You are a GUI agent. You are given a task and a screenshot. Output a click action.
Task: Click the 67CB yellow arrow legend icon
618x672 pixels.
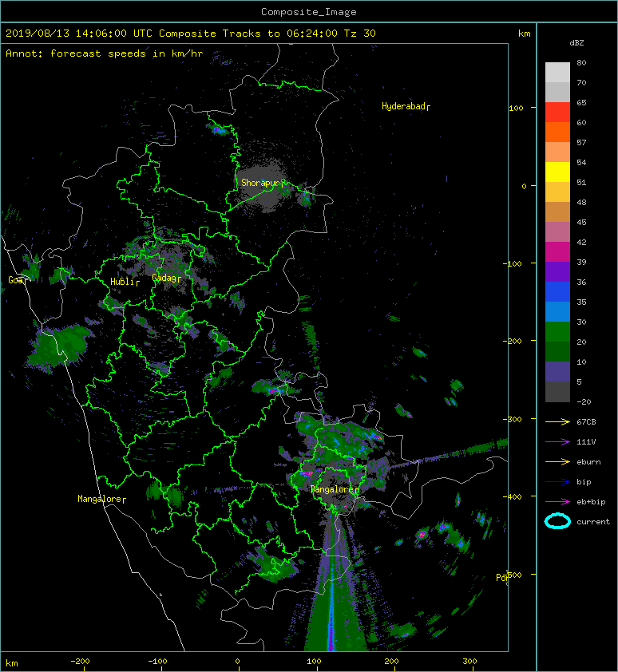[557, 421]
